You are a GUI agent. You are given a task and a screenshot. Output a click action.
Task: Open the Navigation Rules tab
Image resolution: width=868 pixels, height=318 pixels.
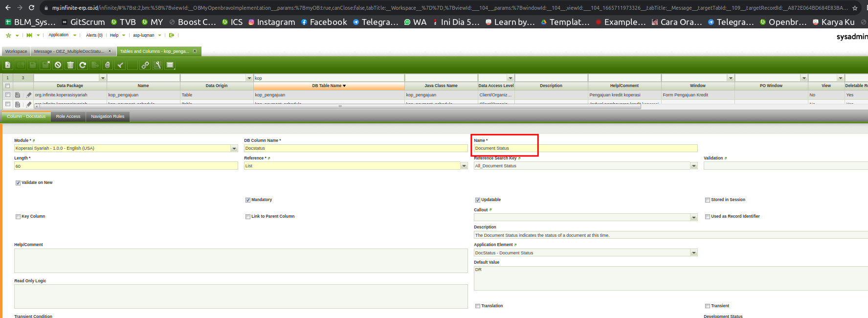pyautogui.click(x=108, y=116)
